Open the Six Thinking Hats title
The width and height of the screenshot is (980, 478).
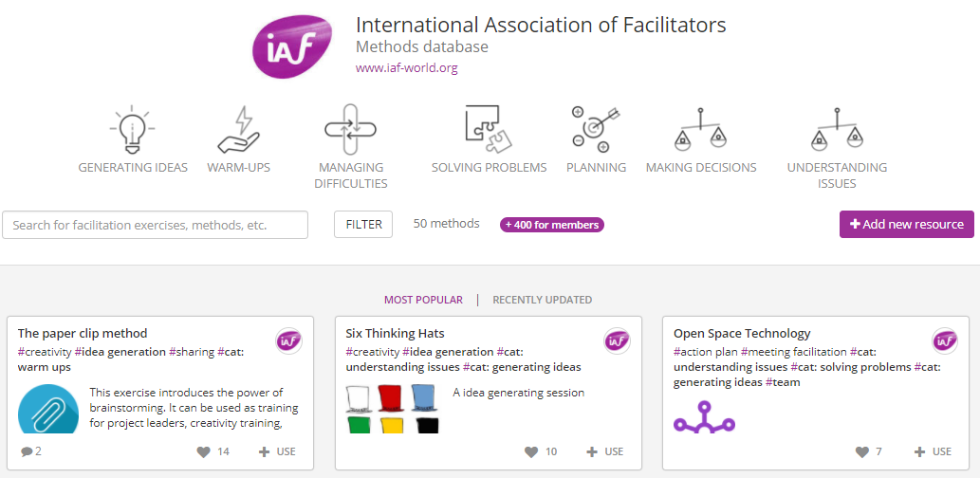tap(395, 333)
